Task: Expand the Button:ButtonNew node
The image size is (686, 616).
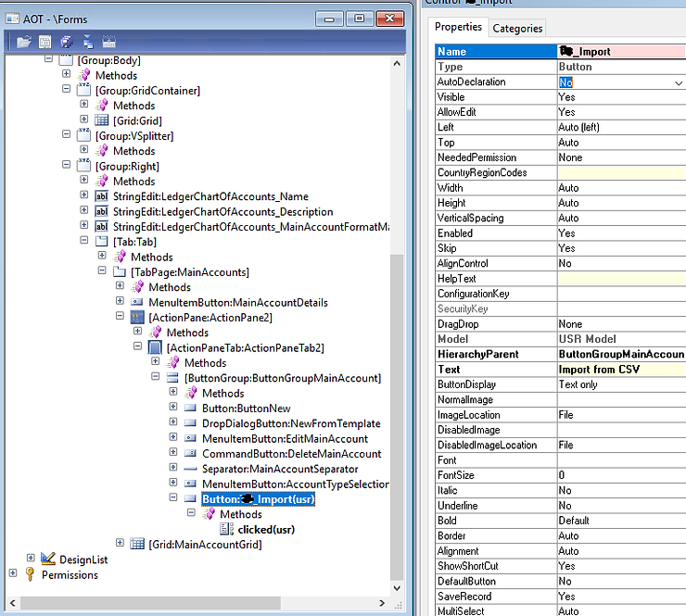Action: (x=173, y=407)
